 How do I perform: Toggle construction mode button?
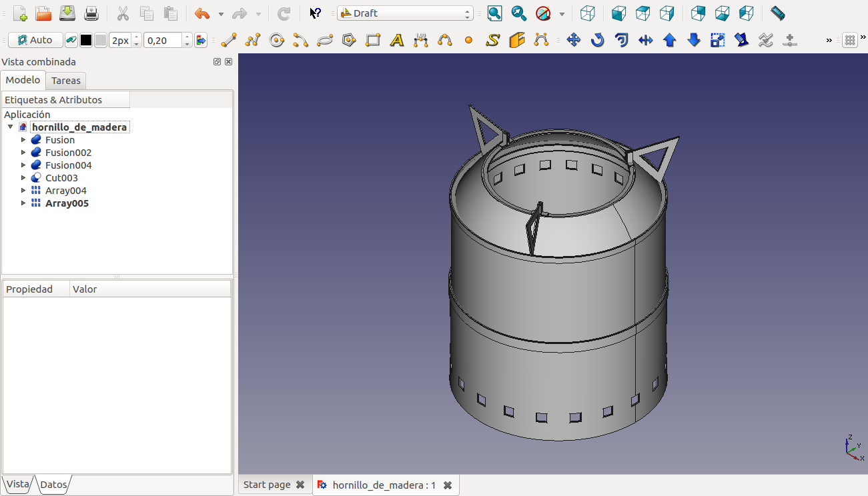point(71,41)
